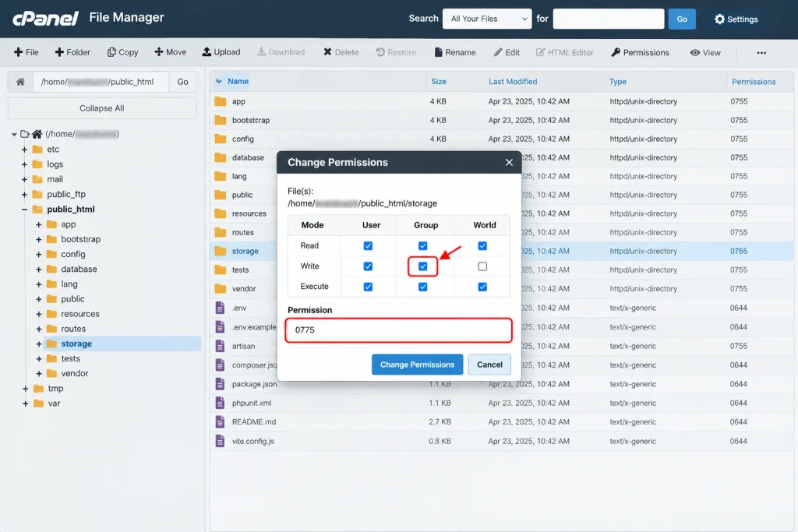Click the vite.config.js file icon

pos(220,441)
